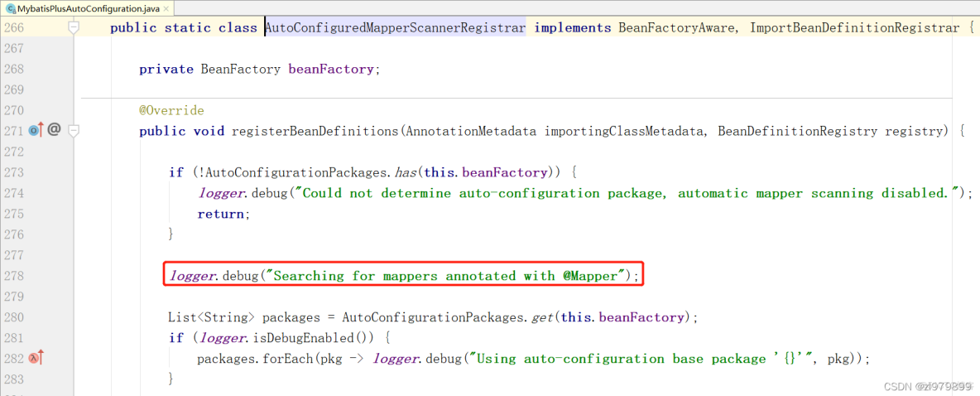Click the class file icon in the tab
Screen dimensions: 980x396
click(11, 9)
